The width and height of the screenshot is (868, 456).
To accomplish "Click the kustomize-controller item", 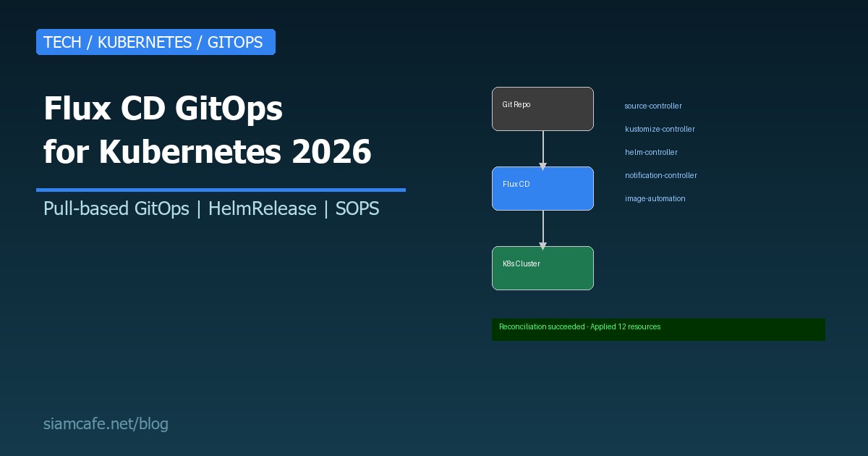I will point(660,129).
